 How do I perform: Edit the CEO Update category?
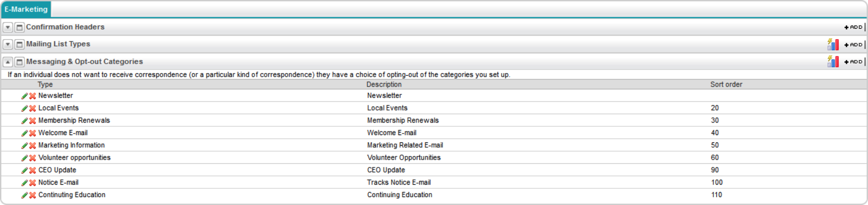click(24, 171)
